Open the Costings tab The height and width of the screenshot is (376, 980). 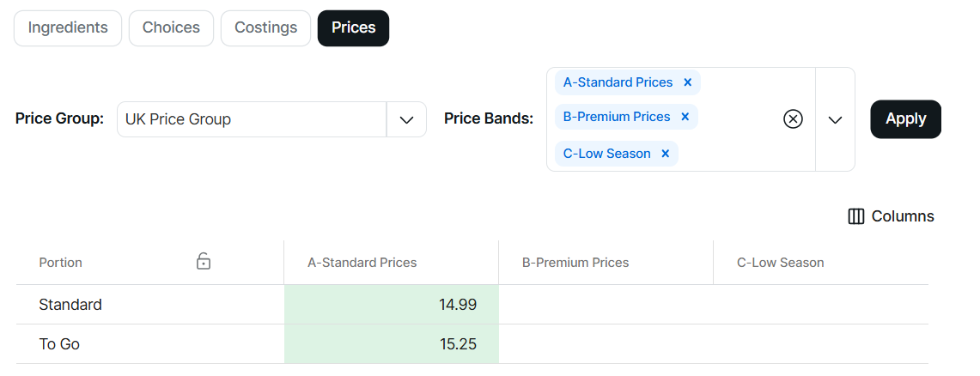(x=265, y=27)
